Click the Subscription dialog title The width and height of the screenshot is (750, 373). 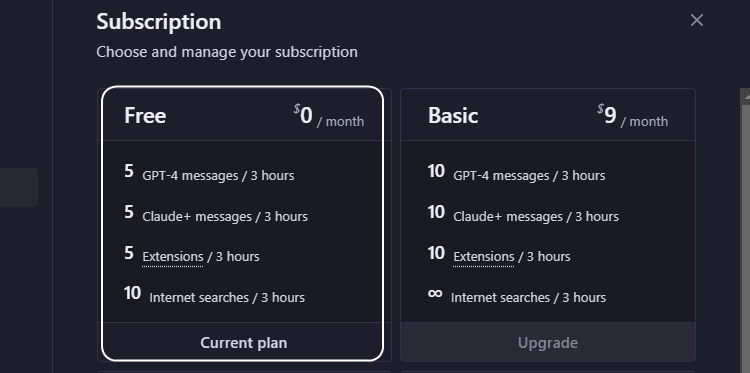click(159, 22)
